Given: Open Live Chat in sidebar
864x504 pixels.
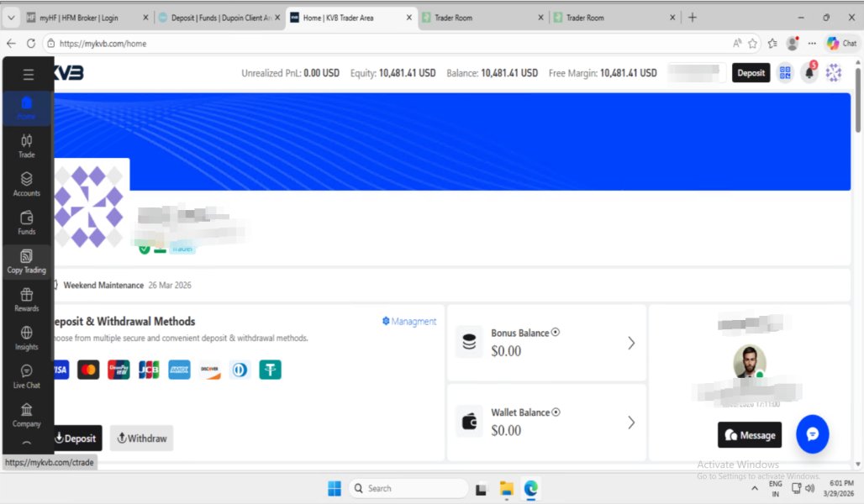Looking at the screenshot, I should point(26,377).
